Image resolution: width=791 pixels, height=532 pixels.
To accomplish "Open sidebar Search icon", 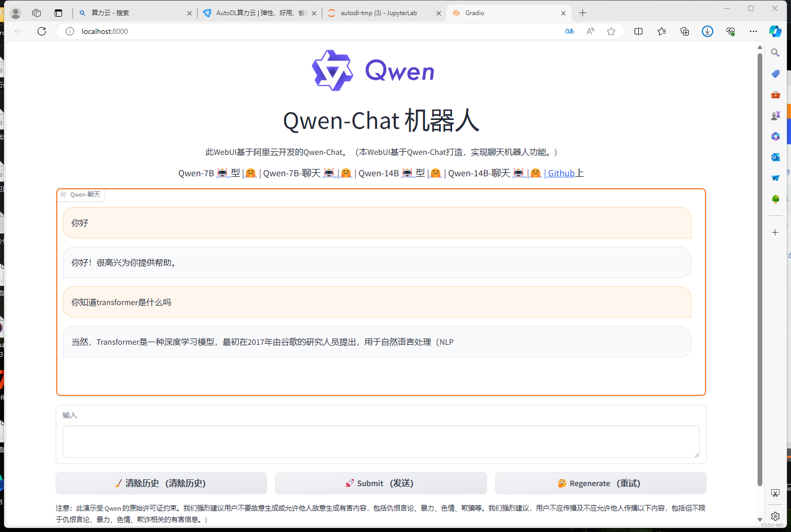I will 775,53.
